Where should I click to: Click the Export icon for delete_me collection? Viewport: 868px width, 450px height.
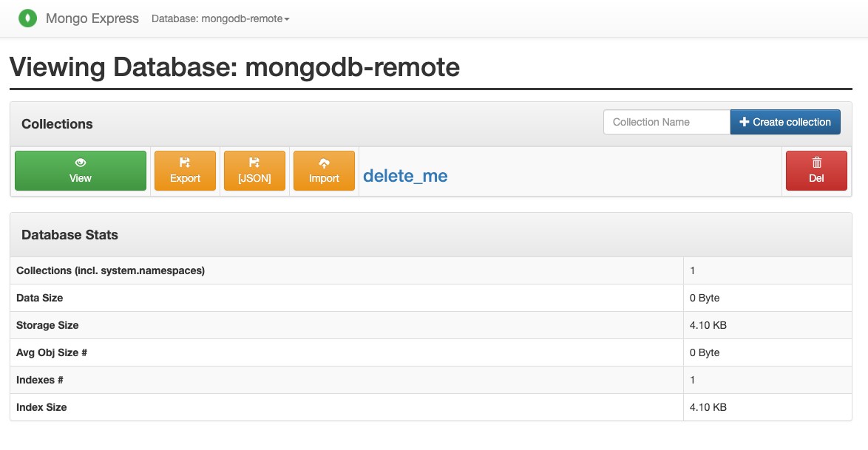click(x=185, y=170)
